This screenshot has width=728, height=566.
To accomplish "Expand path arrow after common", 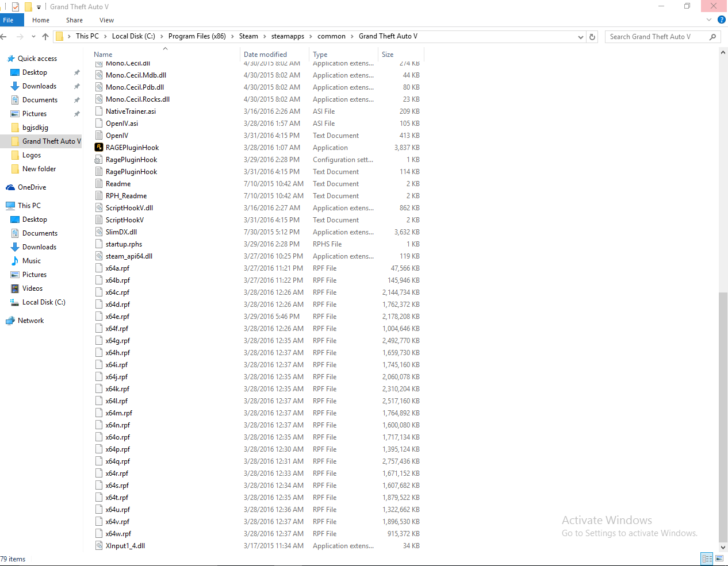I will point(352,36).
